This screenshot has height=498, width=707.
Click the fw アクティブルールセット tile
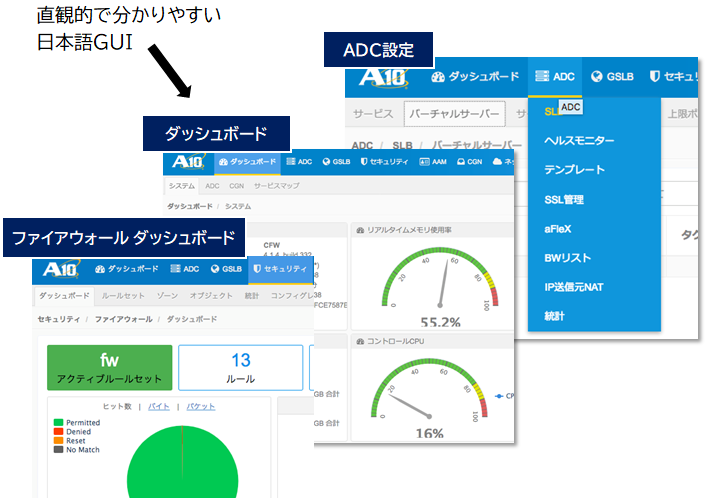110,368
